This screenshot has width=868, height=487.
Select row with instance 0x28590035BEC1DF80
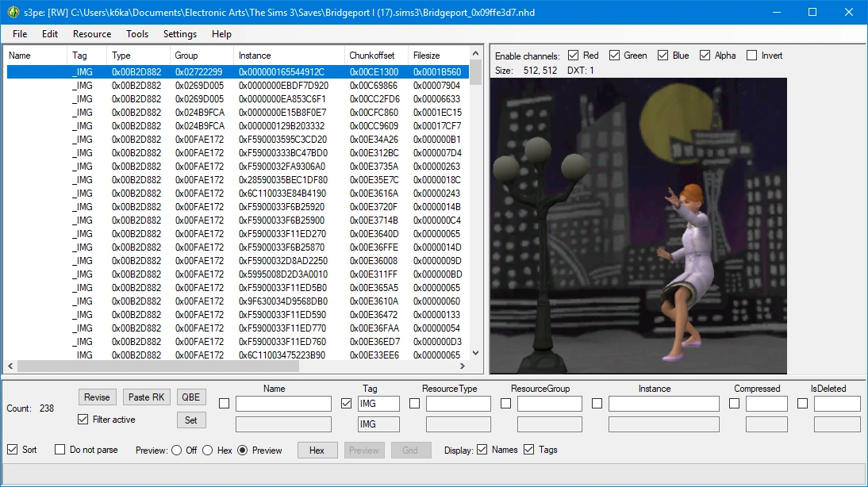pos(237,180)
